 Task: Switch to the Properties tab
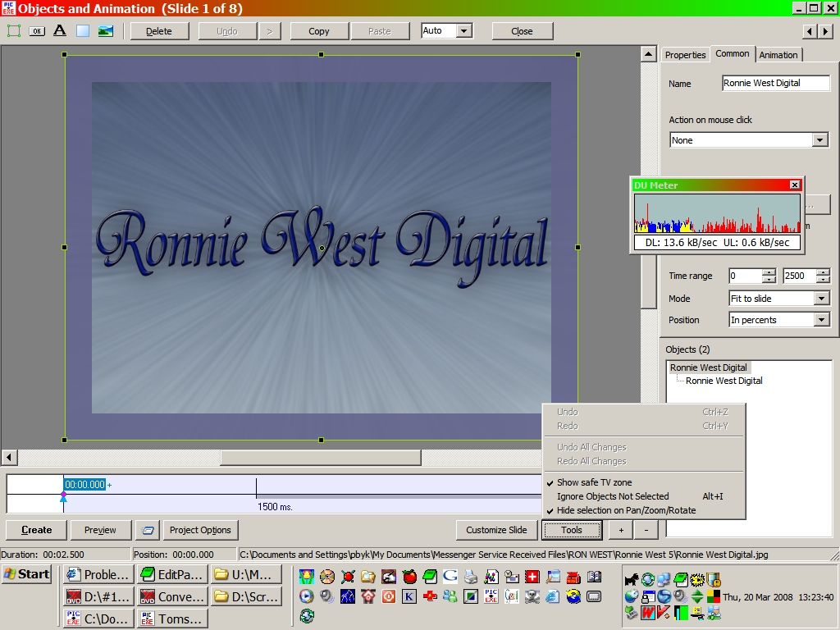pos(685,55)
